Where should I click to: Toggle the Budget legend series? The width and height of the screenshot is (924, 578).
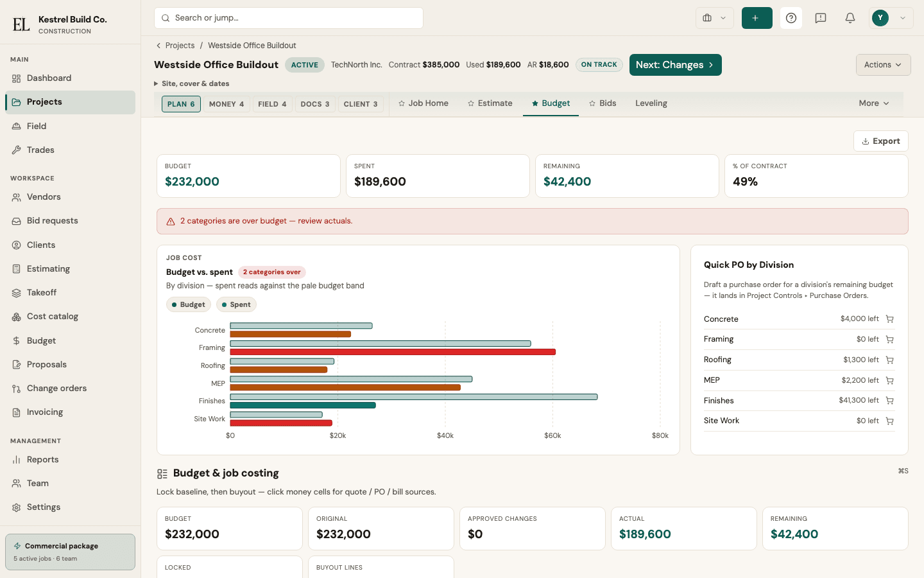click(x=189, y=305)
